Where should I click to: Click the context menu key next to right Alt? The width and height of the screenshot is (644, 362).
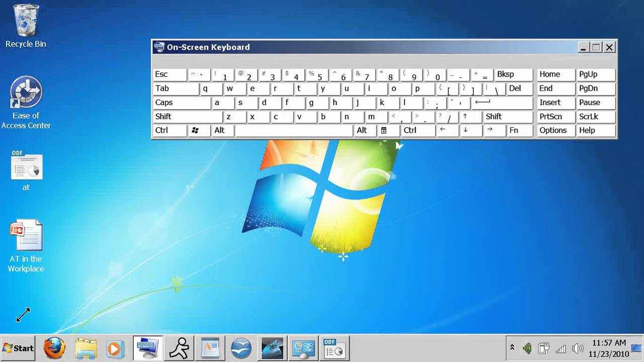389,131
